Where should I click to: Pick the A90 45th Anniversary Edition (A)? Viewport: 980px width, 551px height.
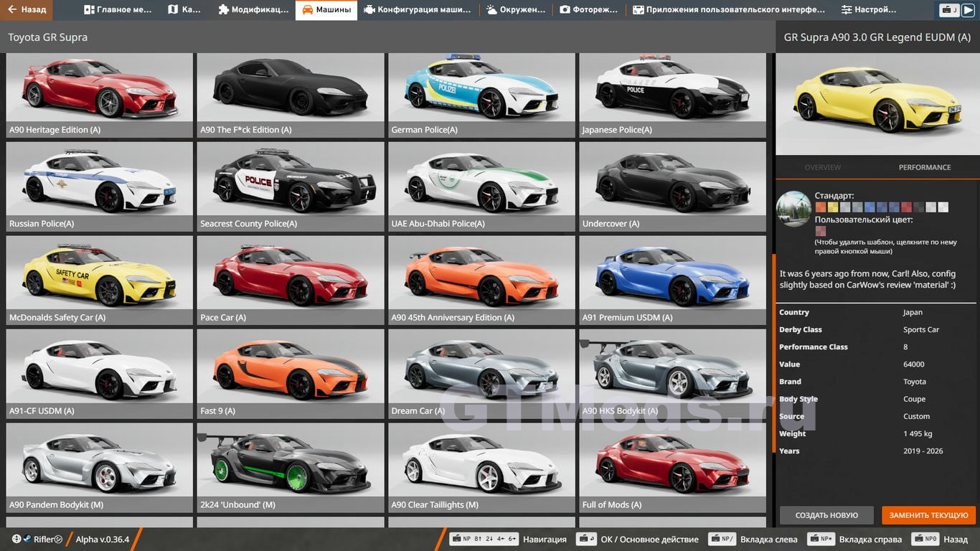(481, 281)
